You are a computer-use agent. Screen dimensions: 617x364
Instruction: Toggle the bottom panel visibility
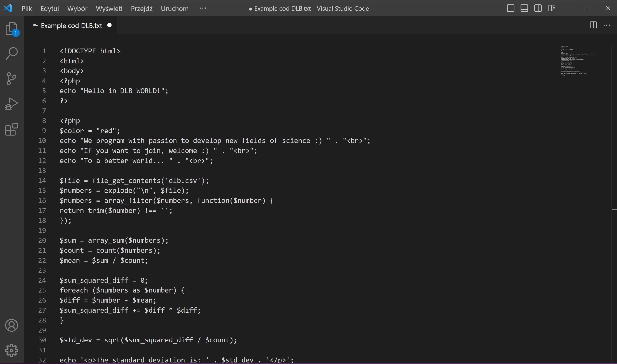pyautogui.click(x=524, y=8)
